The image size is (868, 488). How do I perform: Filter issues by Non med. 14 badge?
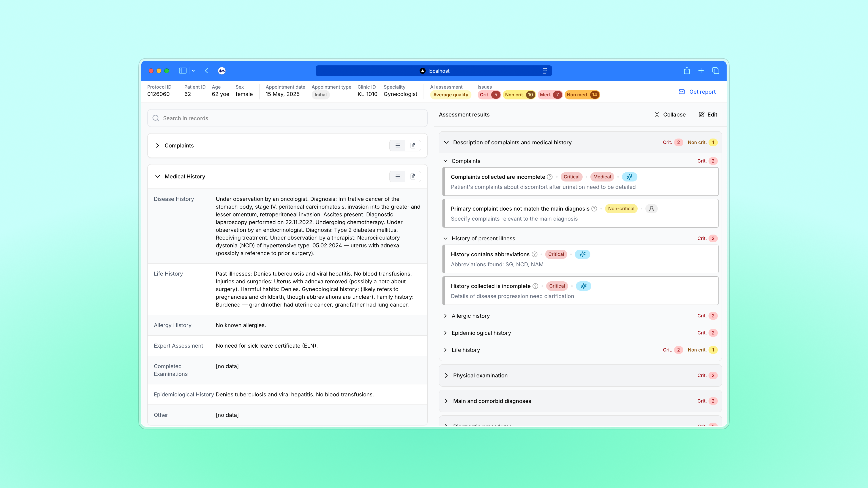point(582,95)
